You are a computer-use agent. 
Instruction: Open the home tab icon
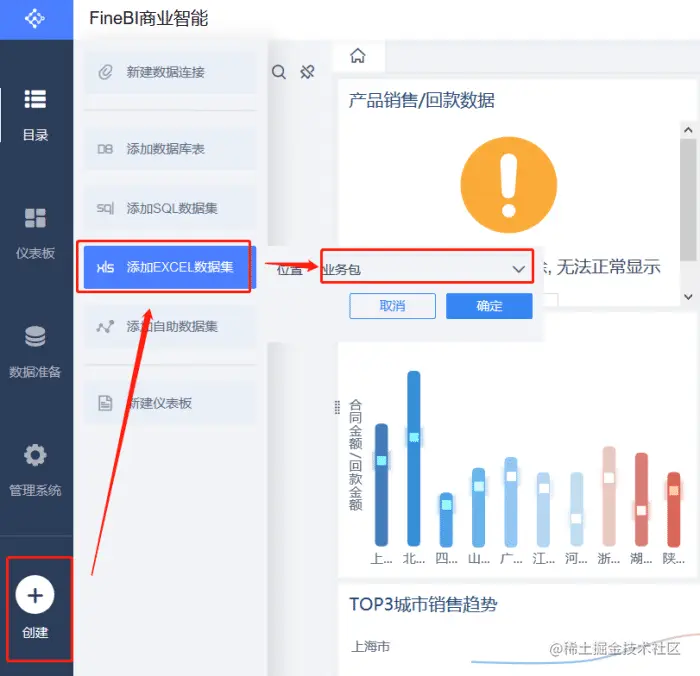358,56
